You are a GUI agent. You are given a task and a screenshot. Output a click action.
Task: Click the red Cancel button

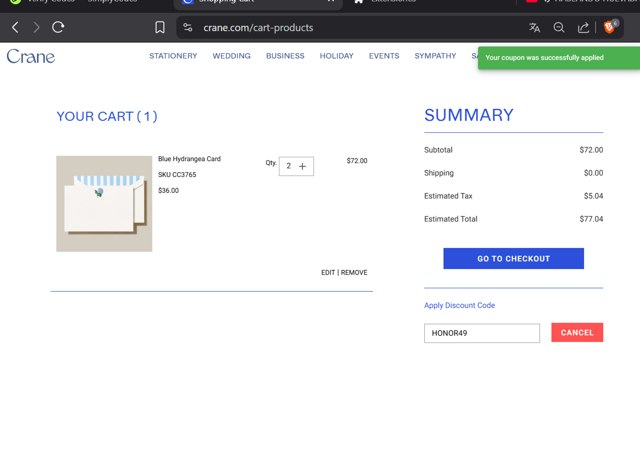[577, 333]
